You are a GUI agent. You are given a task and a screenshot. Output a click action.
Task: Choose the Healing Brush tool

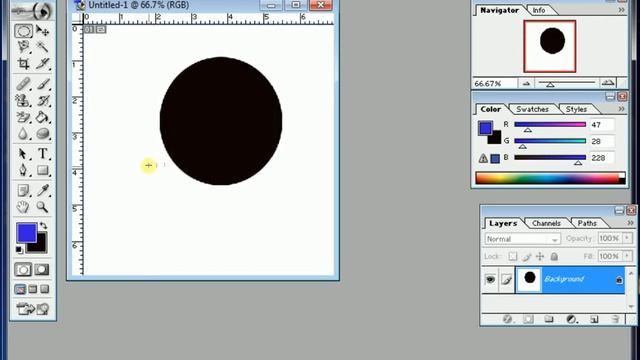(23, 84)
